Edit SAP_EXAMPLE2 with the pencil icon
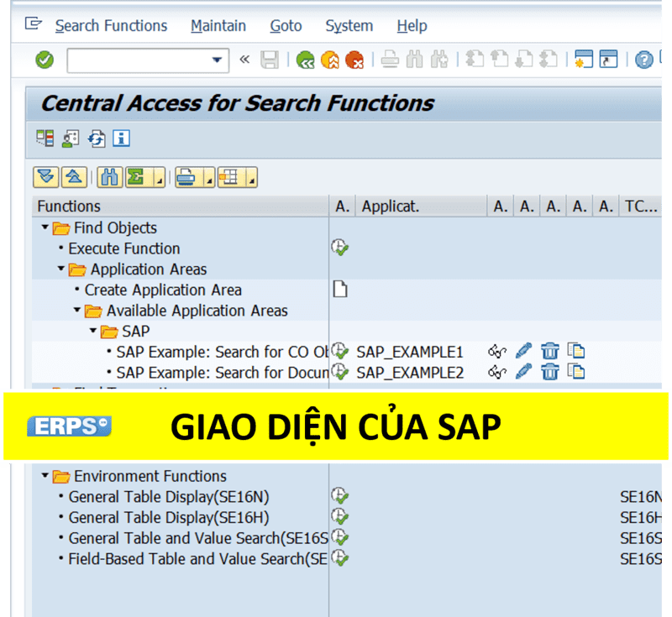The width and height of the screenshot is (672, 617). click(524, 372)
